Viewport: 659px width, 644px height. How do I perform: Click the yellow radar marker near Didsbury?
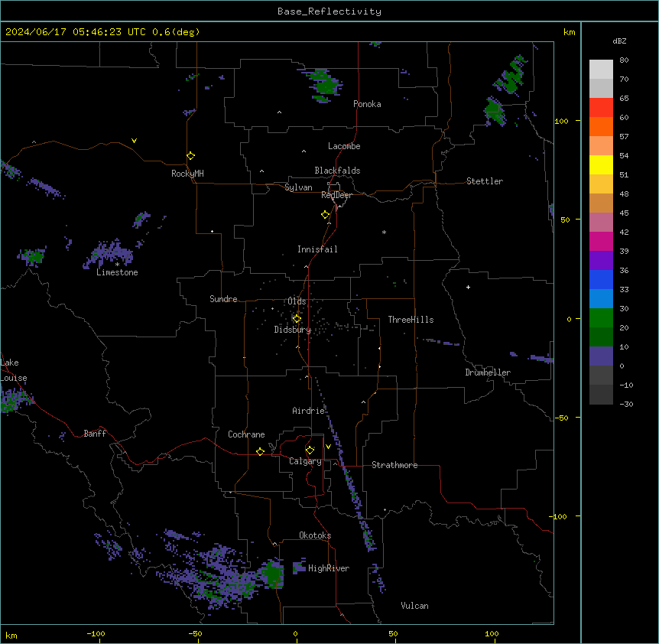coord(297,319)
